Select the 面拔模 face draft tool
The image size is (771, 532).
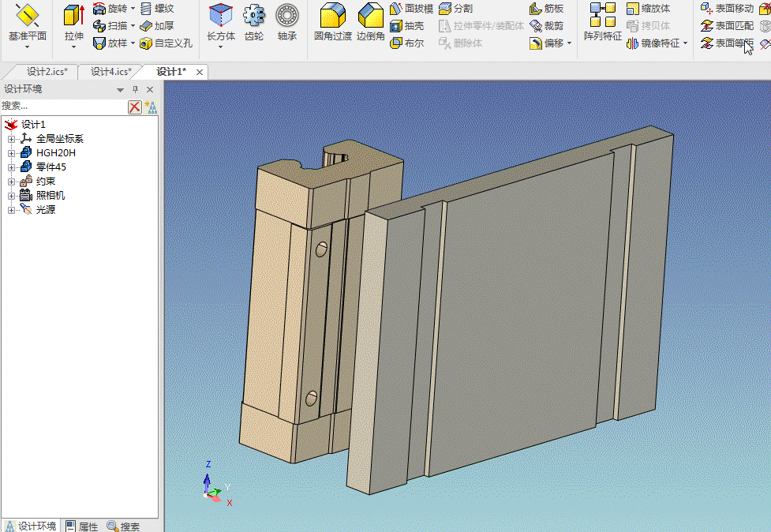[x=412, y=9]
